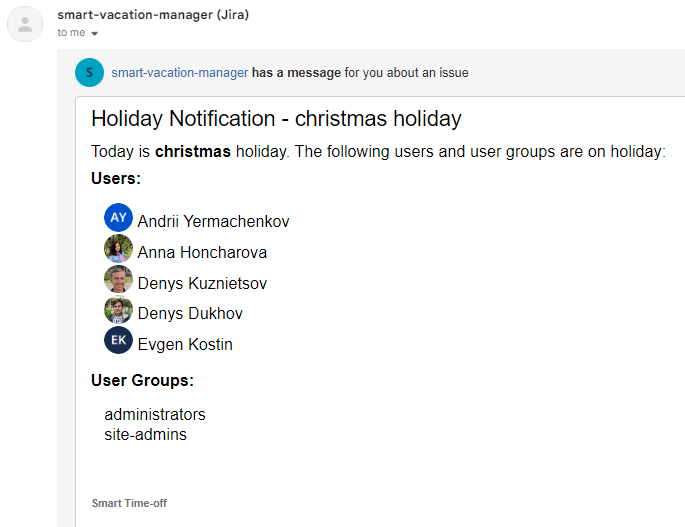Screen dimensions: 685x527
Task: Select the name Evgen Kostin
Action: pos(185,344)
